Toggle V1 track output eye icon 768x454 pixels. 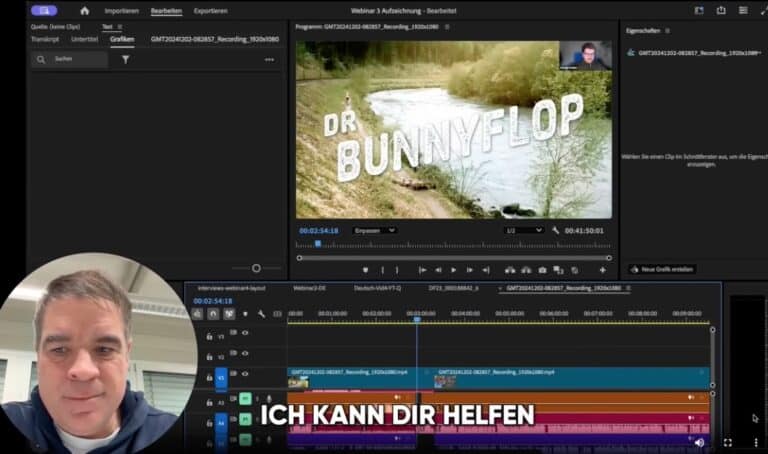click(x=245, y=374)
